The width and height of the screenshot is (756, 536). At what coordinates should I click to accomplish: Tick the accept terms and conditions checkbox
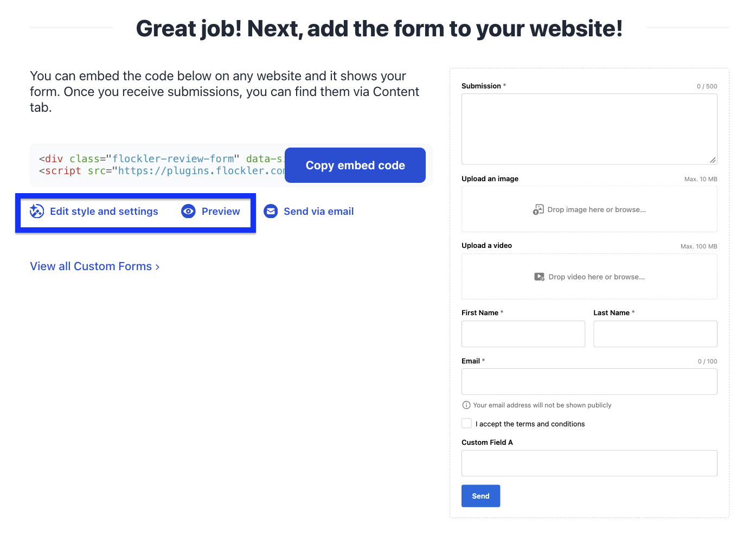[x=466, y=424]
